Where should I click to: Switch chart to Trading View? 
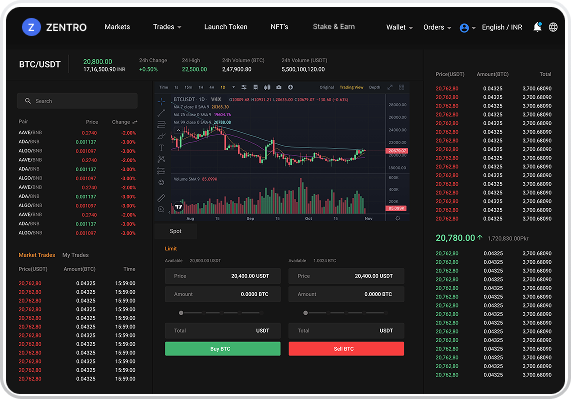[x=351, y=87]
